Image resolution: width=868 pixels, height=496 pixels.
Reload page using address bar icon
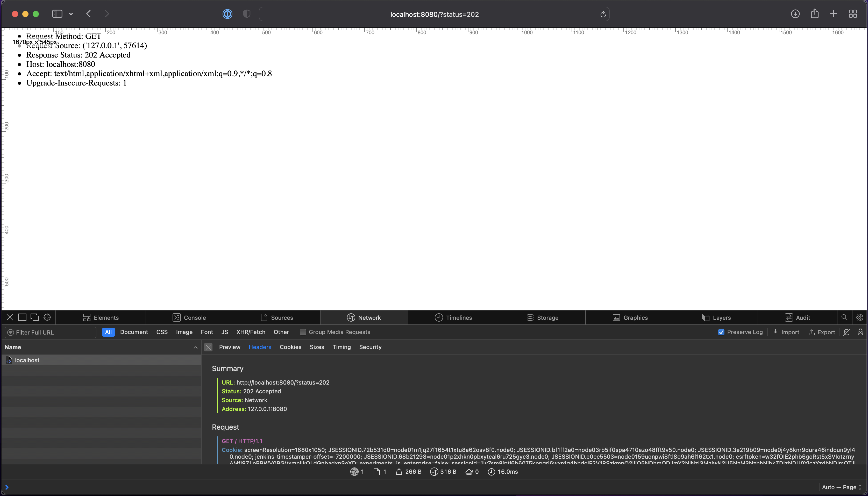click(603, 14)
